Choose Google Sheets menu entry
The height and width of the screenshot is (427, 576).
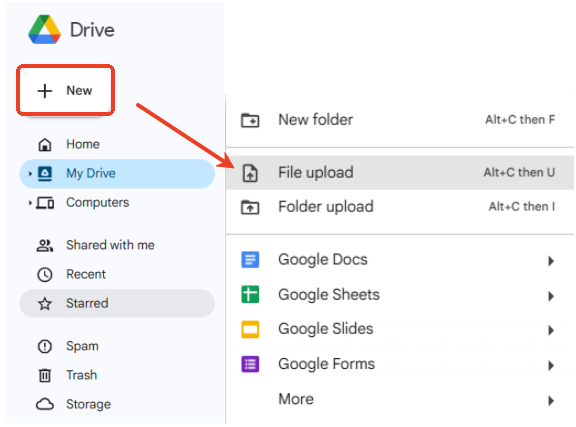click(400, 295)
